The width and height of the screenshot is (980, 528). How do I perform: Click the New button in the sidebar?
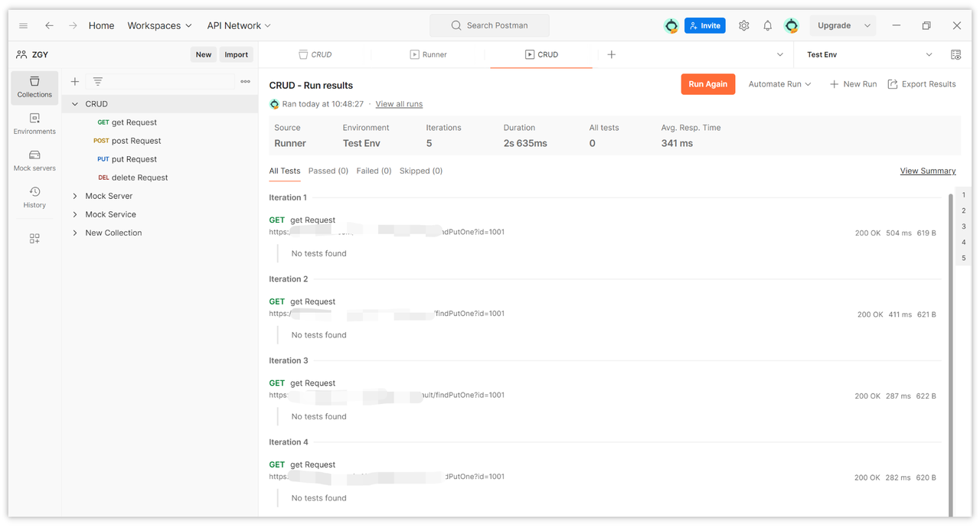coord(204,54)
